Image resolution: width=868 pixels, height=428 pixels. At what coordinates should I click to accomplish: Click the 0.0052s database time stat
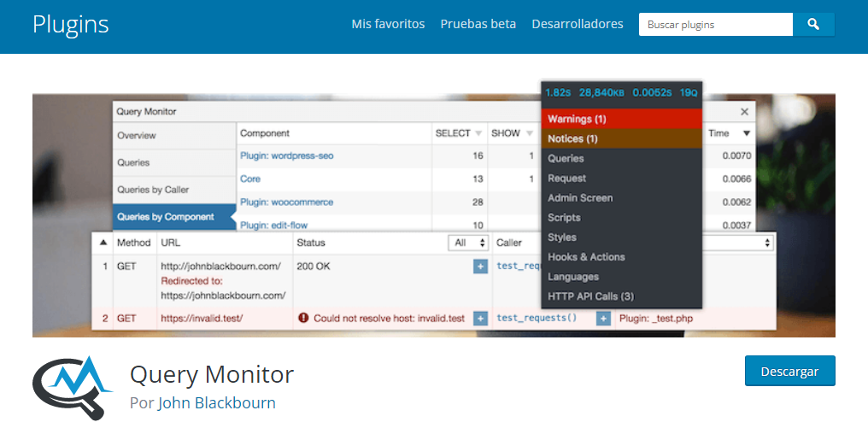pos(652,92)
